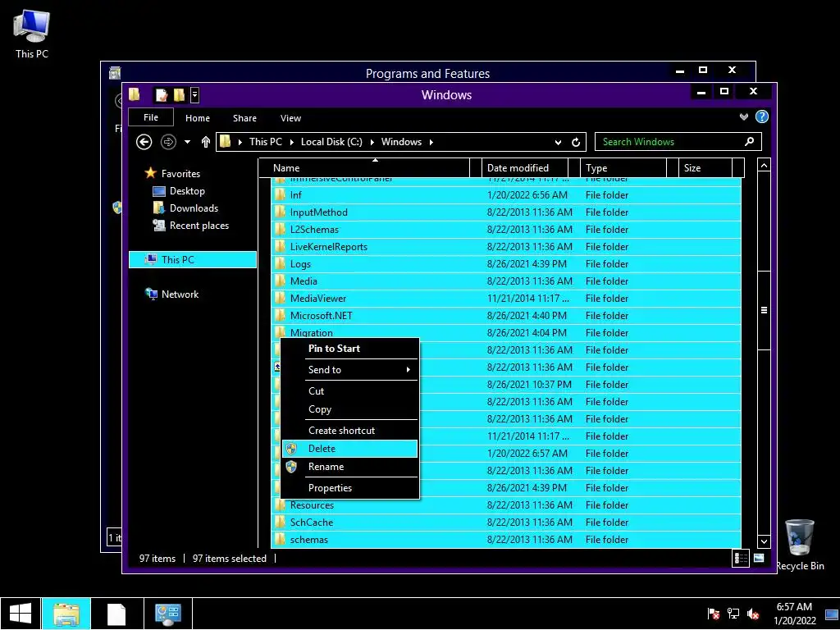
Task: Select the SchCache folder name
Action: coord(311,523)
